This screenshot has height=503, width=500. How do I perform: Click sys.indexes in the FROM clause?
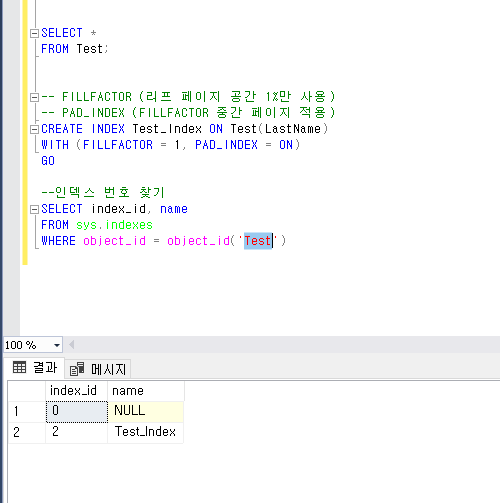114,225
